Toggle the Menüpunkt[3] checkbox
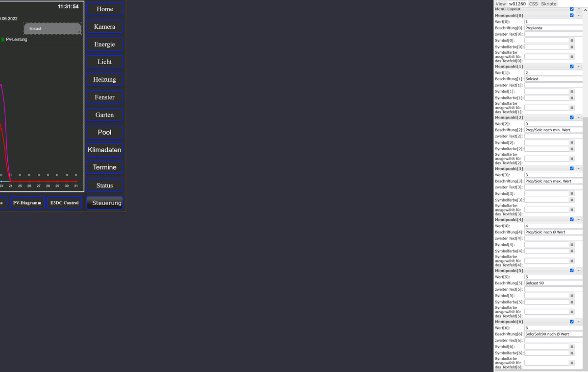588x372 pixels. point(572,168)
